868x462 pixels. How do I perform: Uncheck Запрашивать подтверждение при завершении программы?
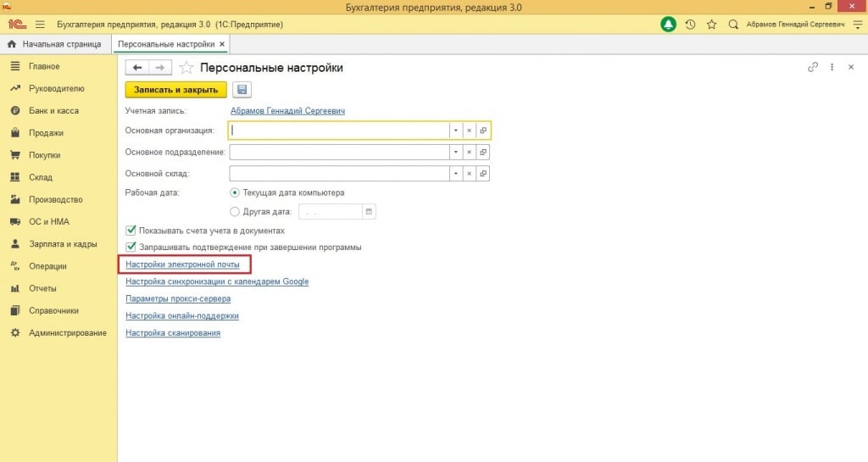131,248
